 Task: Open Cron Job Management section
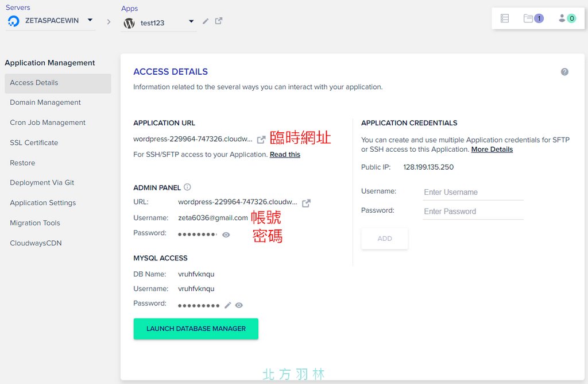point(48,123)
